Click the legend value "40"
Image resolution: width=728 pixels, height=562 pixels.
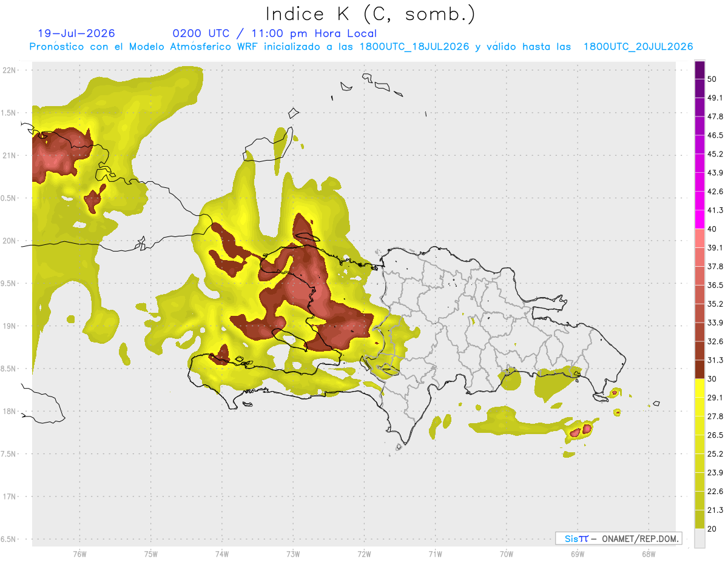[712, 229]
